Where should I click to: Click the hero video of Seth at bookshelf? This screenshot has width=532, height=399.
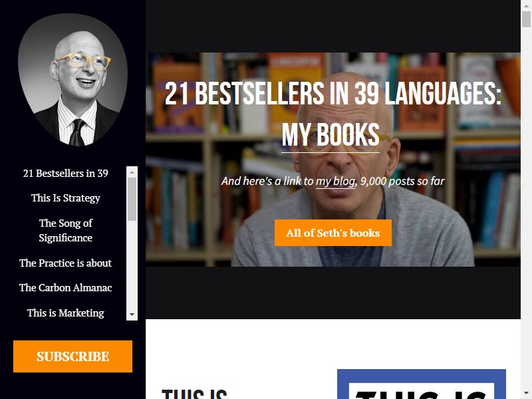tap(333, 160)
